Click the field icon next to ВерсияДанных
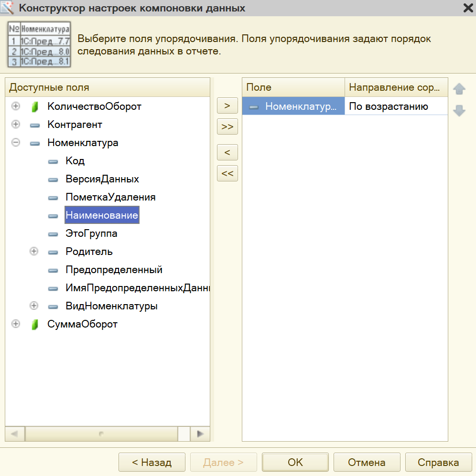The image size is (476, 476). (x=53, y=180)
